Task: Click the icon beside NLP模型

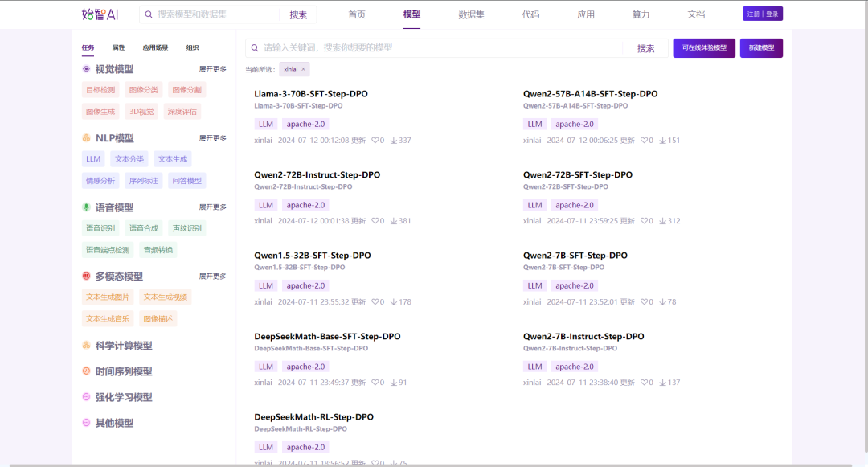Action: point(86,137)
